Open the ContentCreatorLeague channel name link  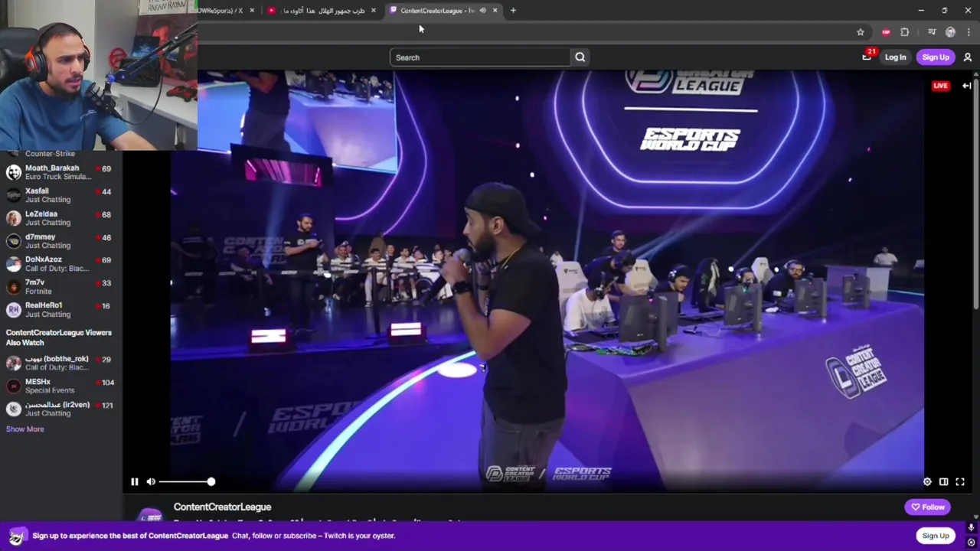[x=222, y=507]
